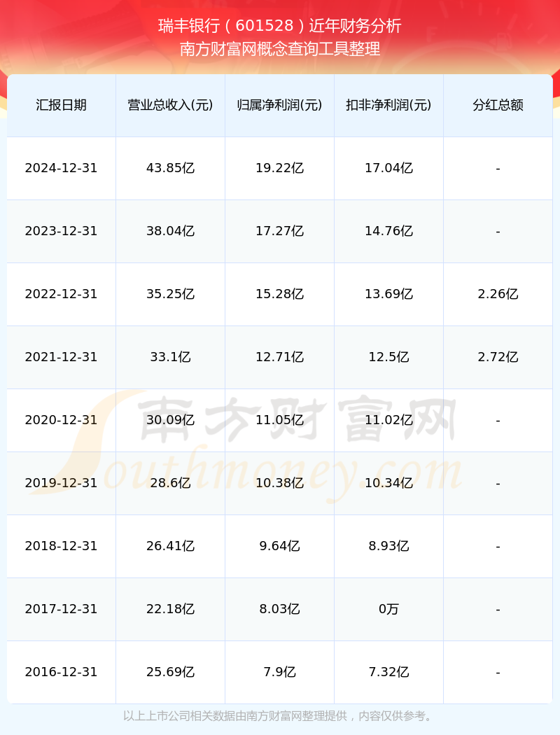Select revenue value 22.18亿
Screen dimensions: 560x735
(x=171, y=609)
